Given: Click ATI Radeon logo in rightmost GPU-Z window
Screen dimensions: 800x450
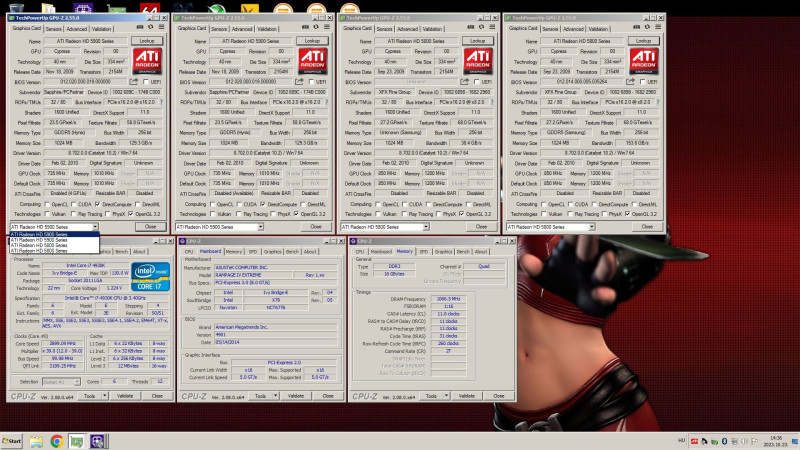Looking at the screenshot, I should (x=644, y=61).
